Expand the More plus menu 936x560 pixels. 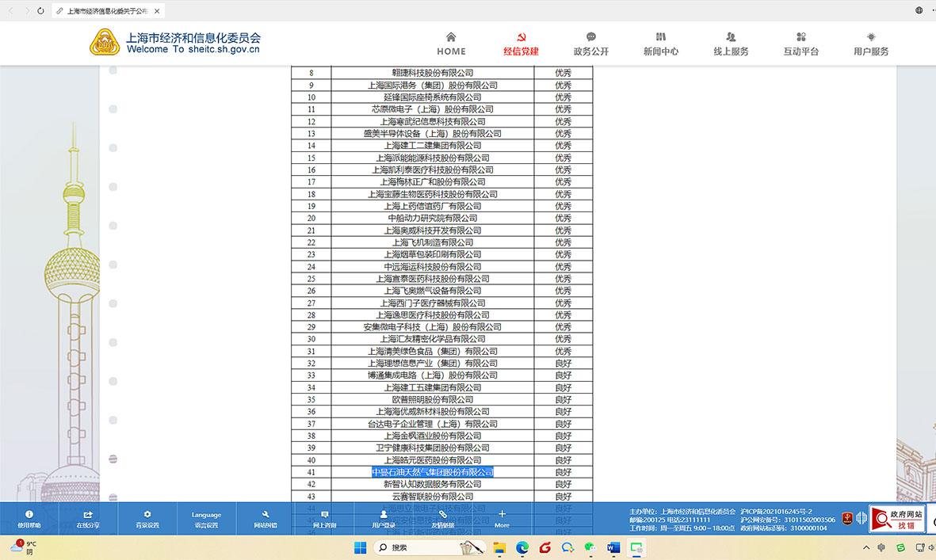[x=502, y=519]
